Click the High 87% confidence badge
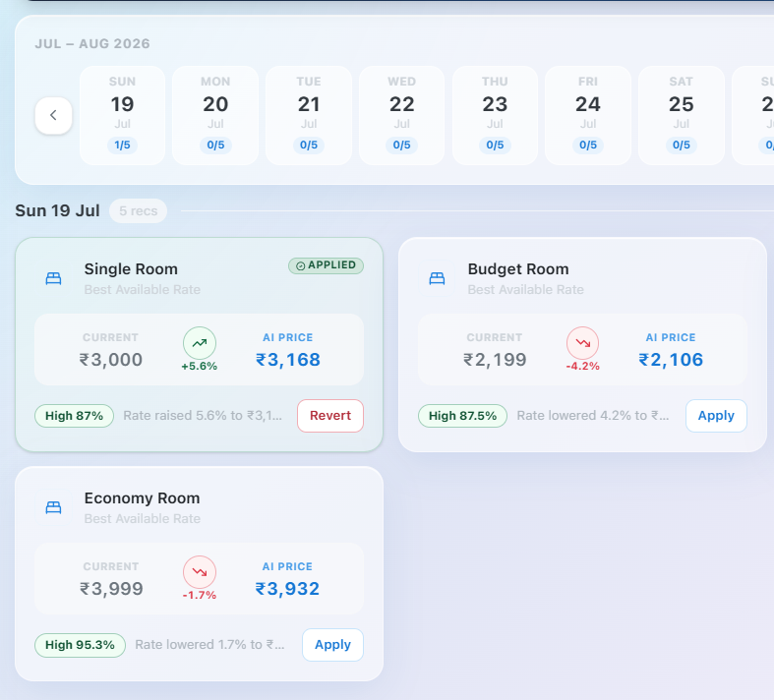This screenshot has height=700, width=774. [x=74, y=416]
